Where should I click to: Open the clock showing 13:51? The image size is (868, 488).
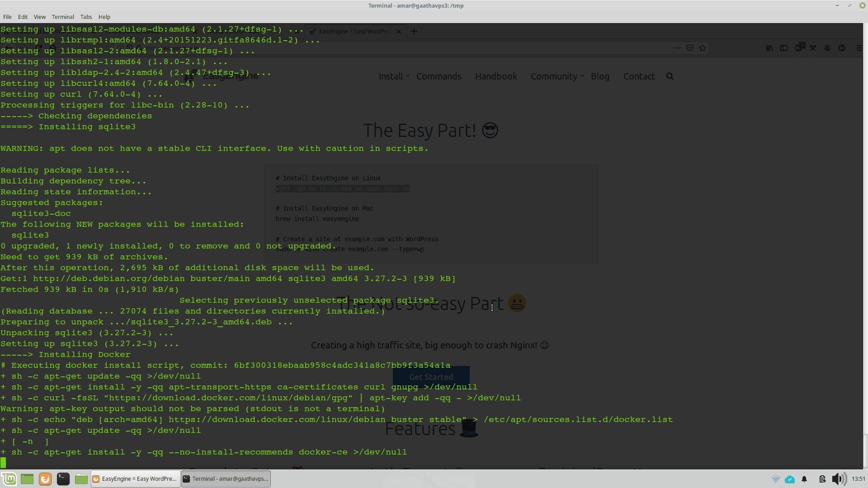coord(858,479)
